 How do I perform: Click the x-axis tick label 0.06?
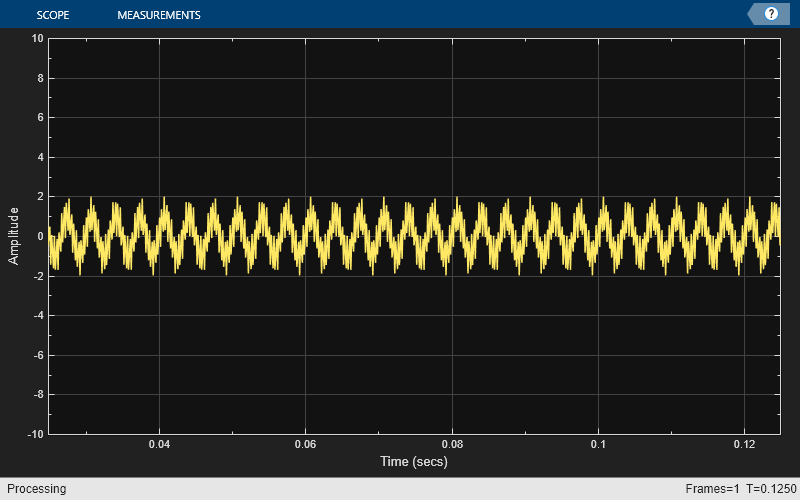pyautogui.click(x=306, y=444)
